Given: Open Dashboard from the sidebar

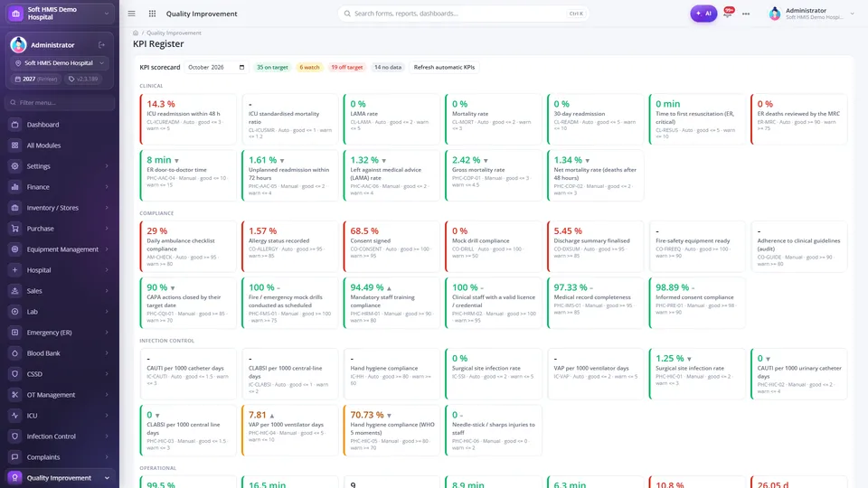Looking at the screenshot, I should point(60,125).
